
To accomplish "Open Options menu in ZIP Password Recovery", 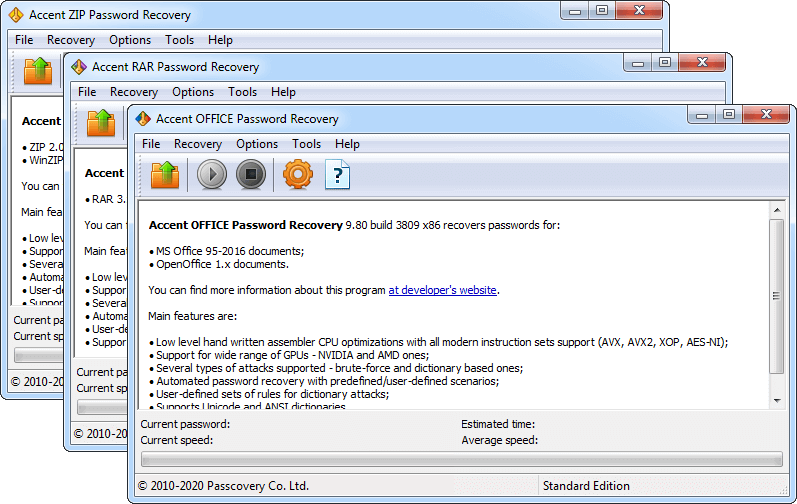I will [130, 40].
